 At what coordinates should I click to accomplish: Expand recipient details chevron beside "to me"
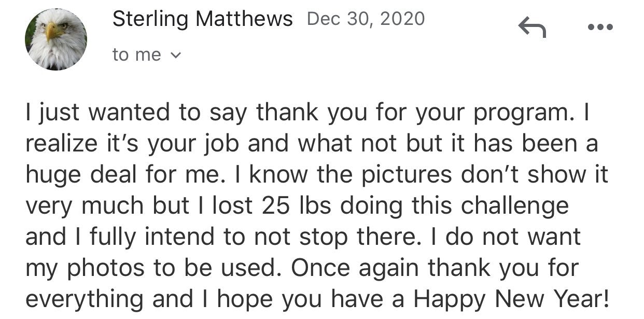pos(176,54)
